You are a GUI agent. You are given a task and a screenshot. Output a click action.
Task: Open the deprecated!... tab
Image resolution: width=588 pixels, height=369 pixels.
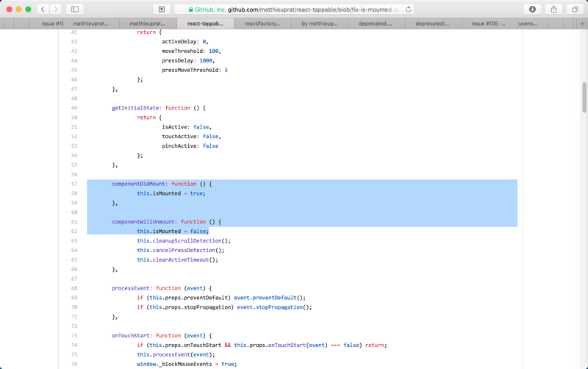[432, 24]
